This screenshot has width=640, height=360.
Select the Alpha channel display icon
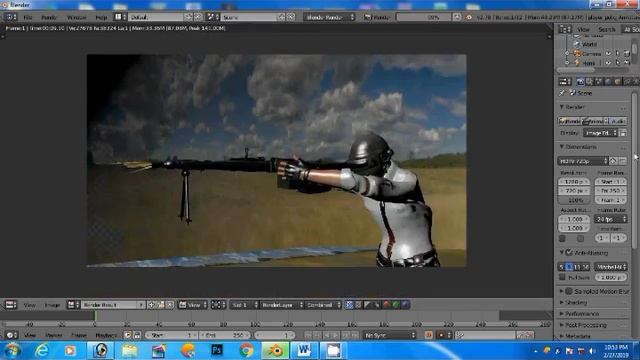(368, 304)
